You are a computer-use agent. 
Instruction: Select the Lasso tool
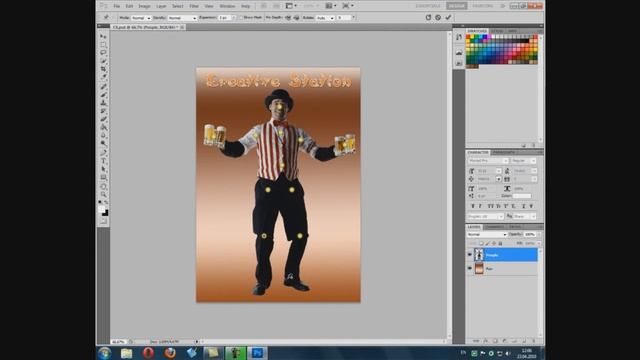[x=103, y=53]
